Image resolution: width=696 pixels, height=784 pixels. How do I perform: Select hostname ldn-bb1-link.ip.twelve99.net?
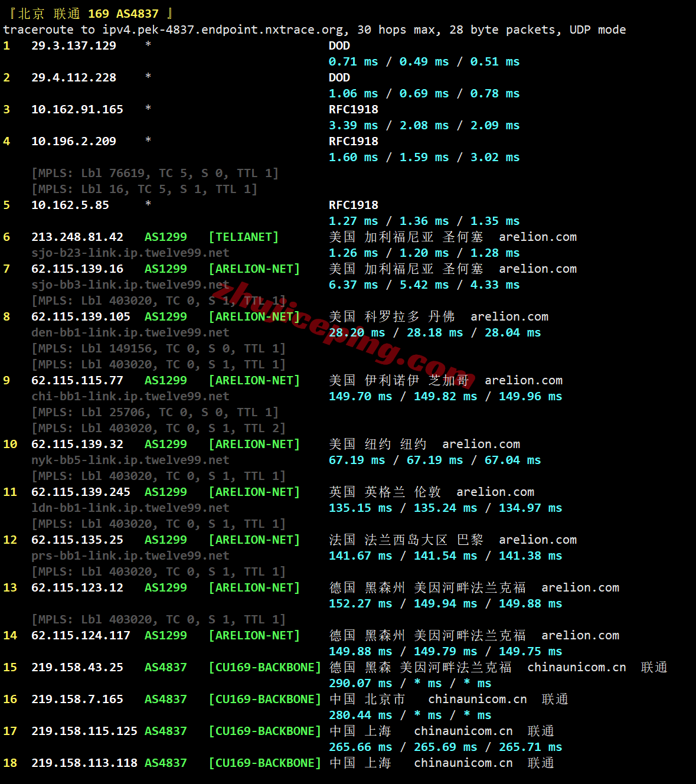pyautogui.click(x=130, y=508)
